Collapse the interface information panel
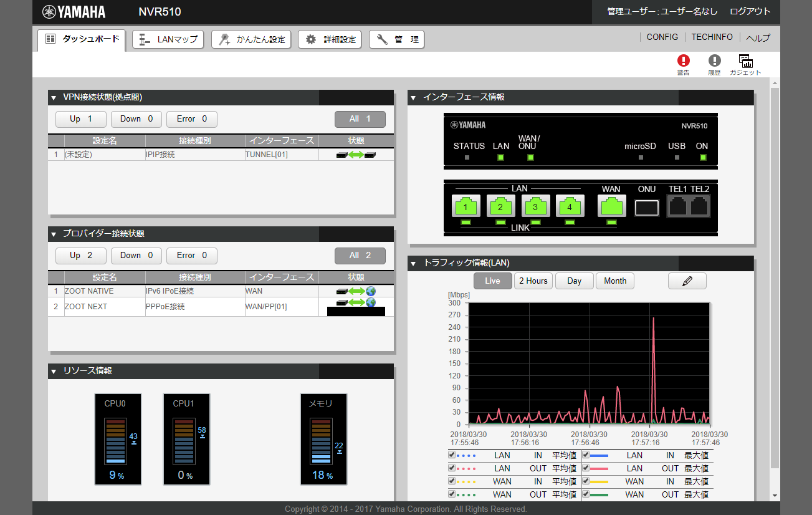Viewport: 812px width, 515px height. [x=414, y=98]
